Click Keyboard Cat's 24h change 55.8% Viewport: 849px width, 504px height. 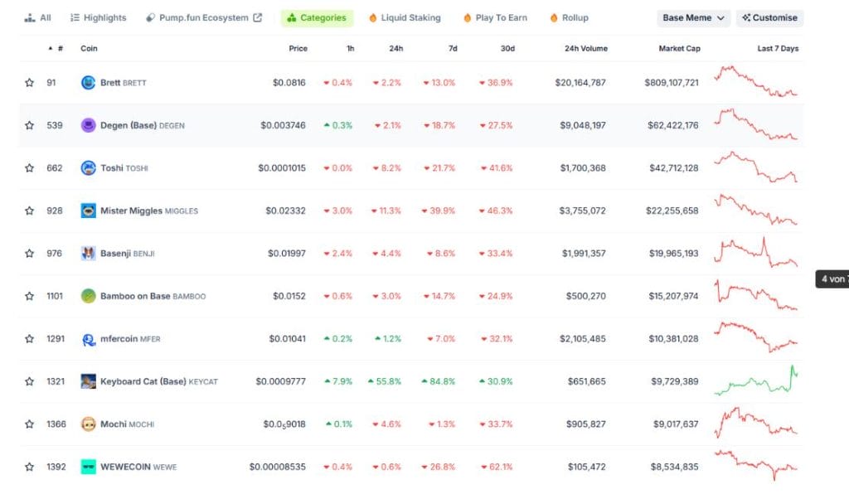click(385, 381)
